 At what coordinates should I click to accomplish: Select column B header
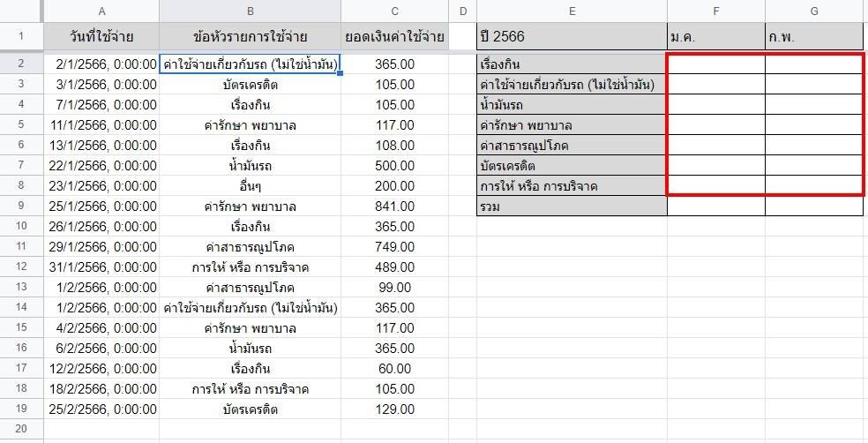[x=251, y=11]
